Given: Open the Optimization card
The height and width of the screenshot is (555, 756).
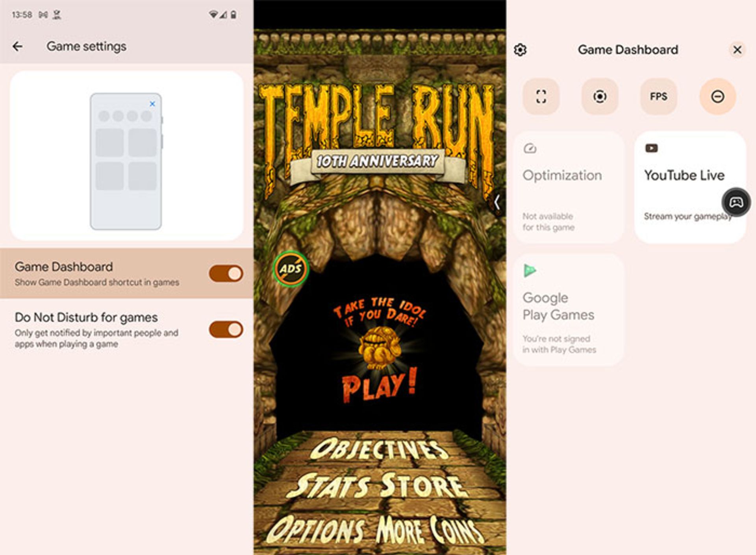Looking at the screenshot, I should [x=569, y=187].
